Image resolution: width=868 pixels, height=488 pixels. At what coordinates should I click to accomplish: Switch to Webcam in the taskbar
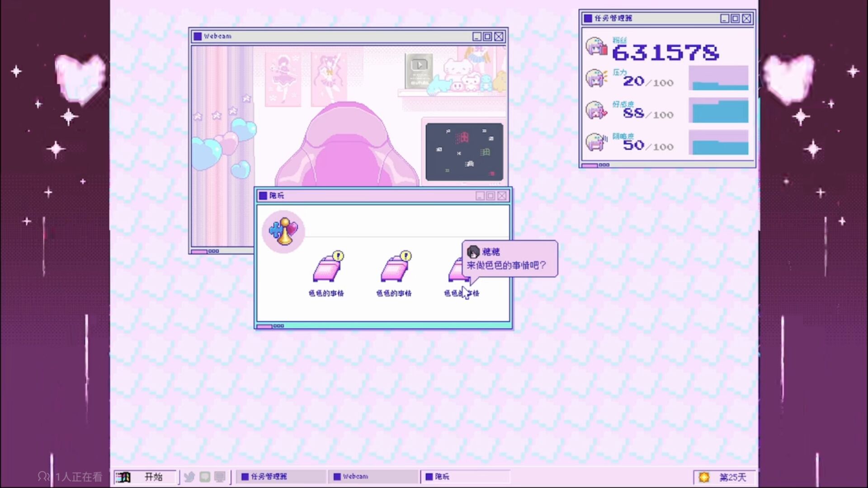pos(373,477)
